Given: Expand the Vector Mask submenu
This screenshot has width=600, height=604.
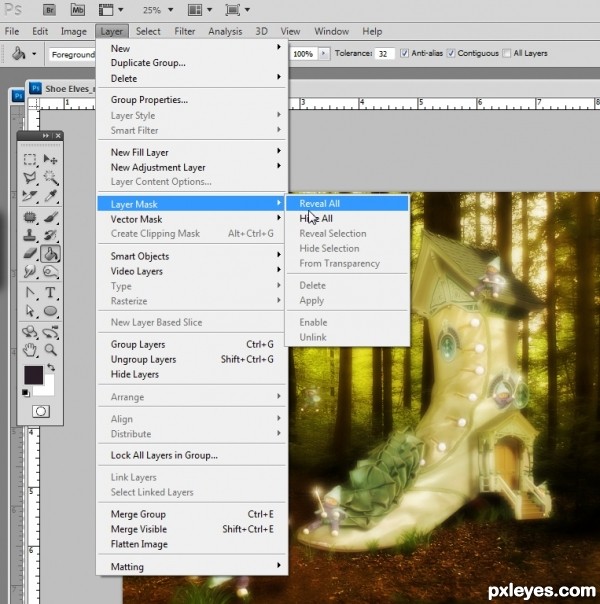Looking at the screenshot, I should coord(192,219).
